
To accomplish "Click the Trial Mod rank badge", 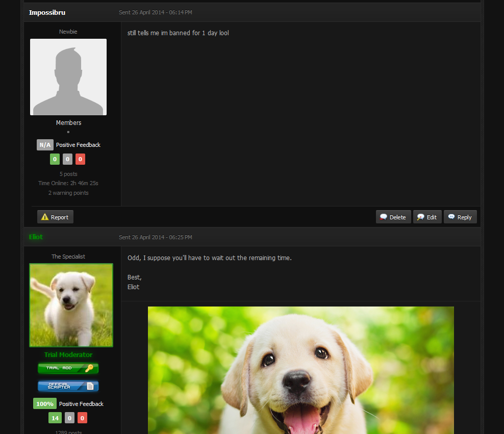I will pyautogui.click(x=68, y=368).
